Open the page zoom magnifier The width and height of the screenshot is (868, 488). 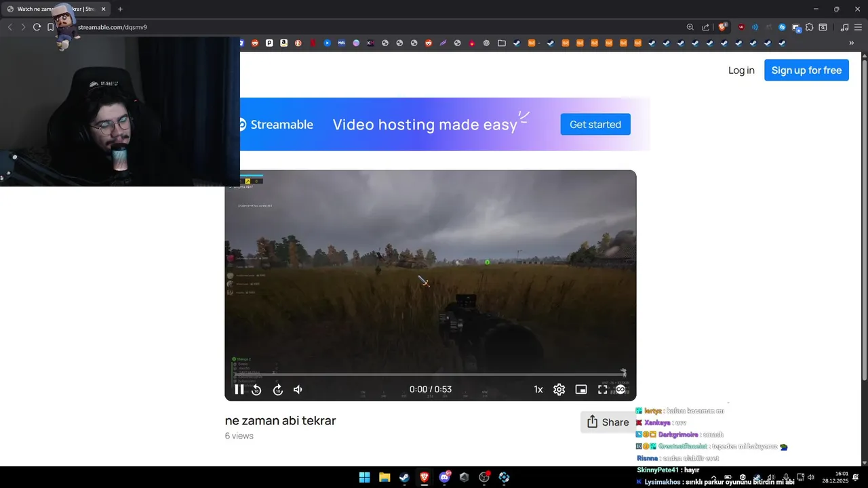click(x=690, y=27)
